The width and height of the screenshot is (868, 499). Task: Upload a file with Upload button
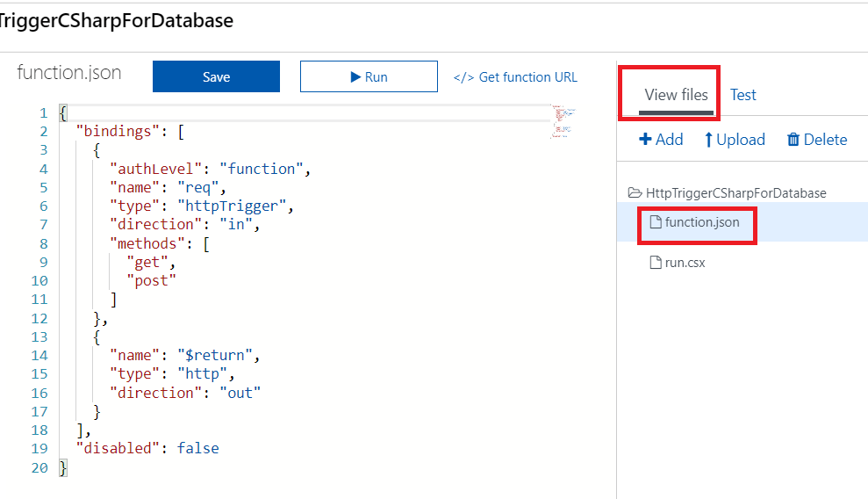tap(735, 140)
